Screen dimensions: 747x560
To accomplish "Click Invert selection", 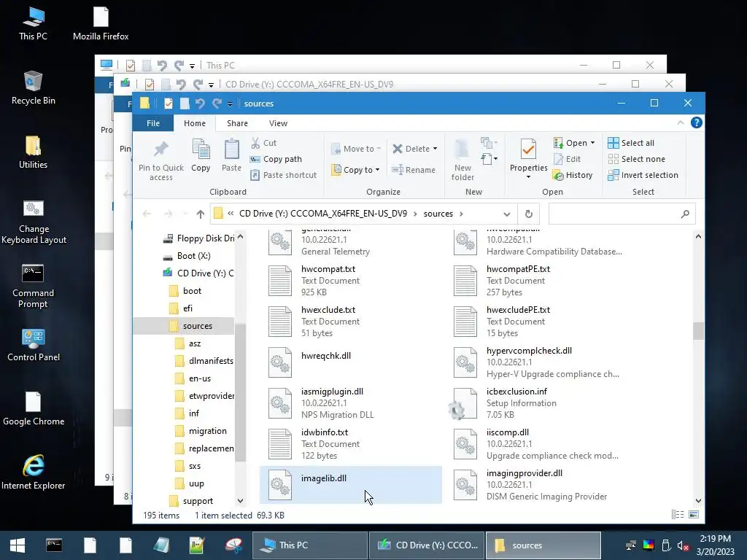I will click(x=643, y=175).
